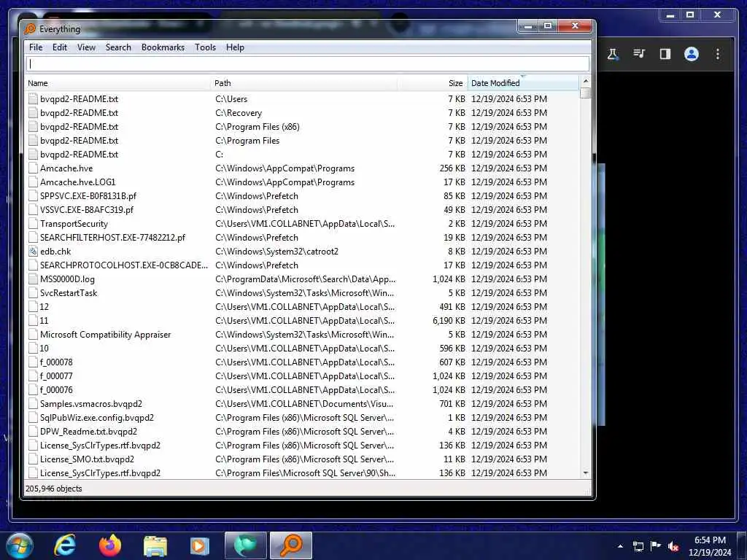Screen dimensions: 747x560
Task: Select the file named 10
Action: pyautogui.click(x=44, y=349)
